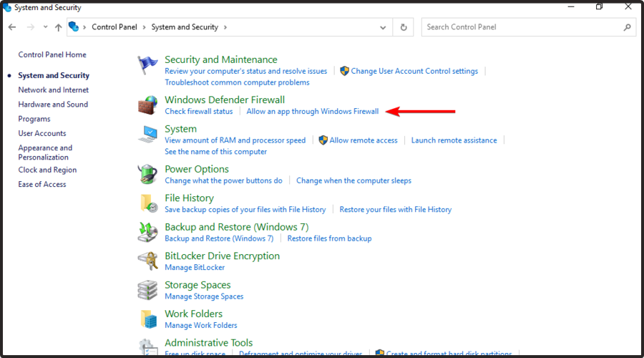Click Review your computer's status and resolve issues
The image size is (644, 358).
tap(246, 71)
